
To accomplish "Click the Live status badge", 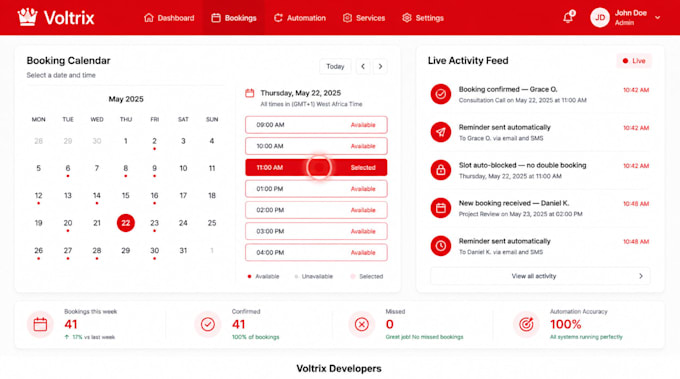I will (634, 61).
